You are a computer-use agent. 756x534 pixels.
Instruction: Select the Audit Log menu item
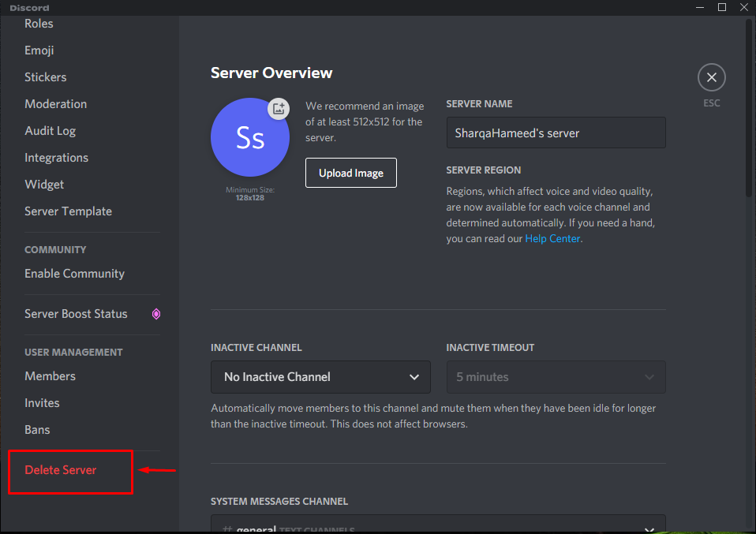coord(51,131)
